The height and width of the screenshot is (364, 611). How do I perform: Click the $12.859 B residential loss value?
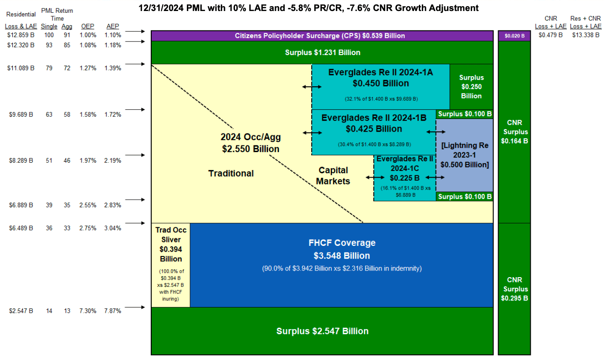tap(21, 35)
